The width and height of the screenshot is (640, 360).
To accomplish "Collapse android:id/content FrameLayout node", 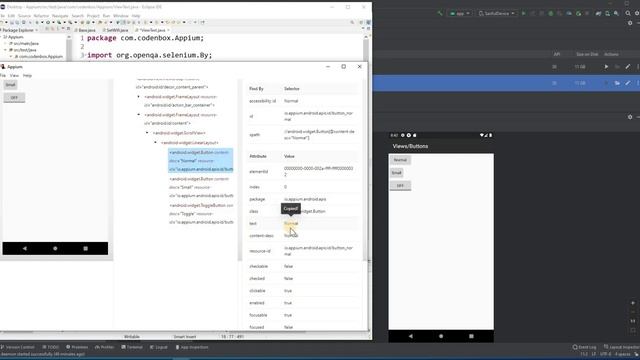I will pyautogui.click(x=139, y=115).
